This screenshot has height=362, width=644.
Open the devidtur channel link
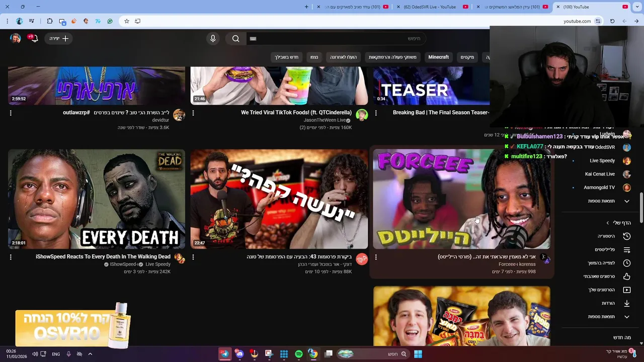coord(161,120)
